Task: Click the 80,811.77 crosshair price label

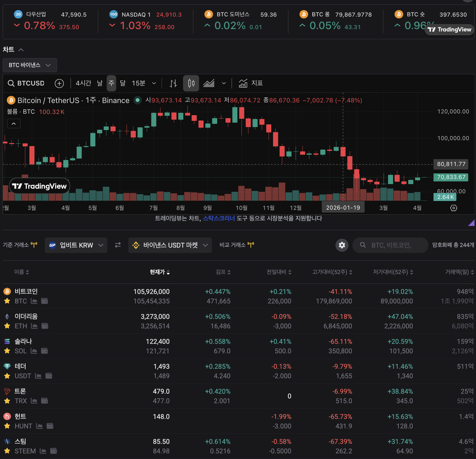Action: (451, 164)
